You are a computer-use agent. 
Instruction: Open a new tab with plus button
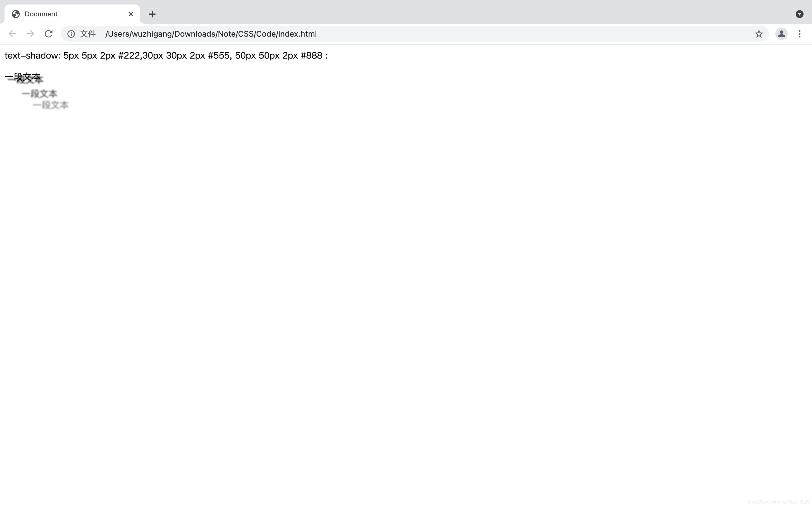tap(152, 14)
